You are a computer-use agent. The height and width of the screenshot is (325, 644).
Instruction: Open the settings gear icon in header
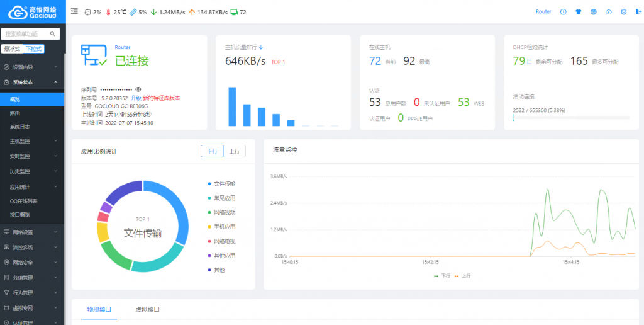coord(624,12)
